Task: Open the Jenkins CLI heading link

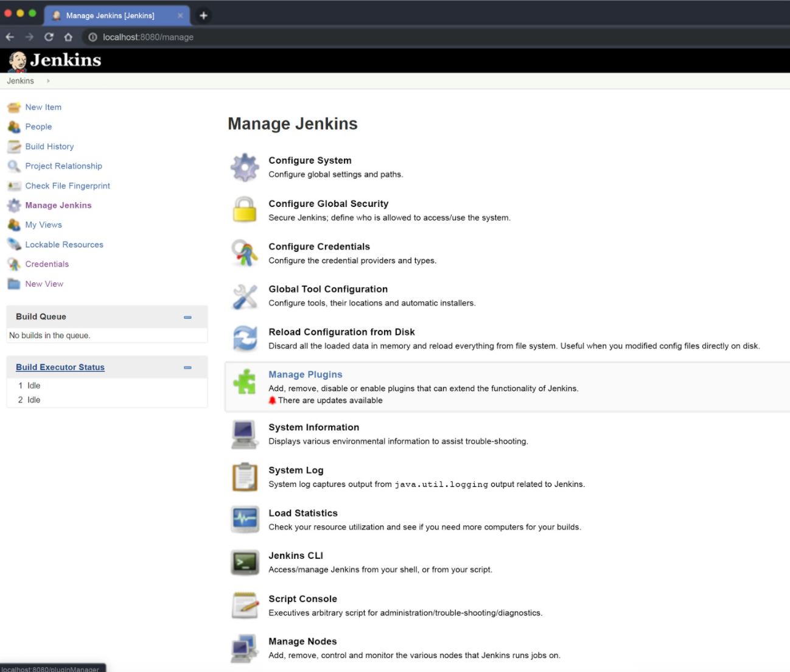Action: click(x=296, y=556)
